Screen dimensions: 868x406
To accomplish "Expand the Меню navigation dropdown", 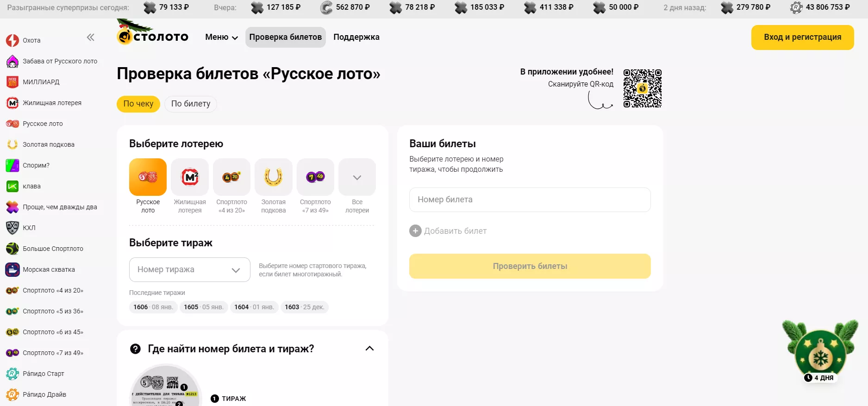I will (221, 37).
